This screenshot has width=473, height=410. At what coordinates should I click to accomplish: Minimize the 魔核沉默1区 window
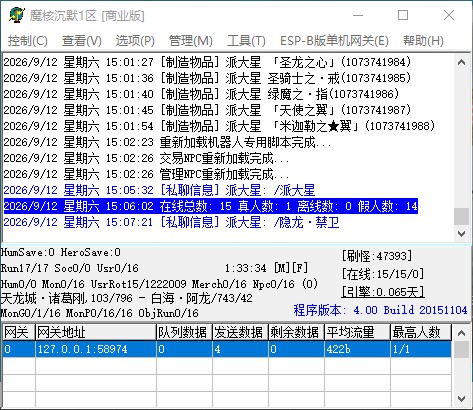(x=358, y=15)
